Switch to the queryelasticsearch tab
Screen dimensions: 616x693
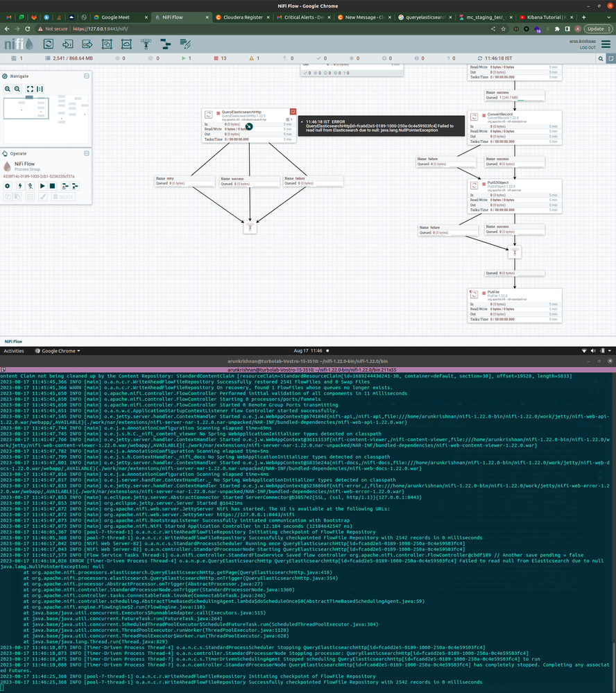425,17
